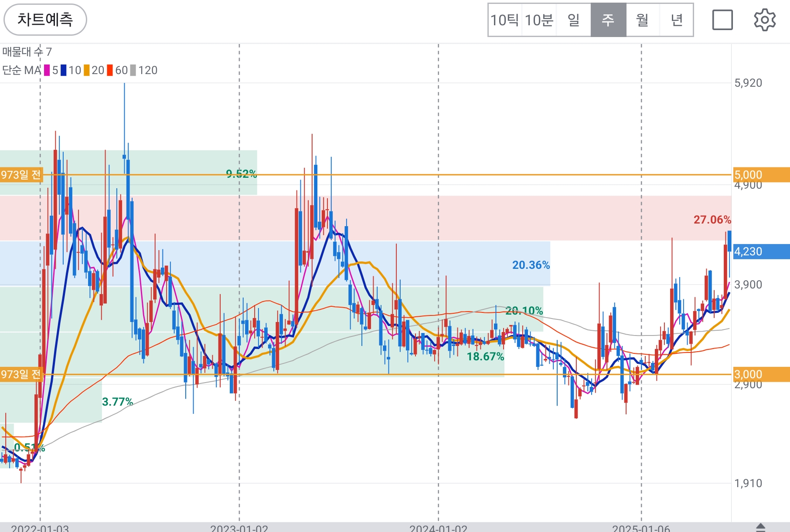
Task: Click the 27.06% volume profile value
Action: tap(712, 220)
